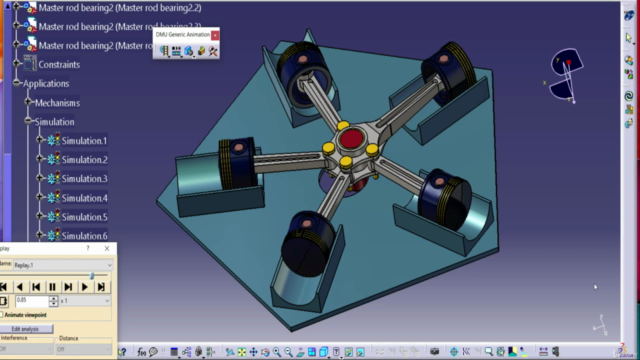The width and height of the screenshot is (640, 360).
Task: Click the comment bubble icon in bottom toolbar
Action: pyautogui.click(x=153, y=351)
